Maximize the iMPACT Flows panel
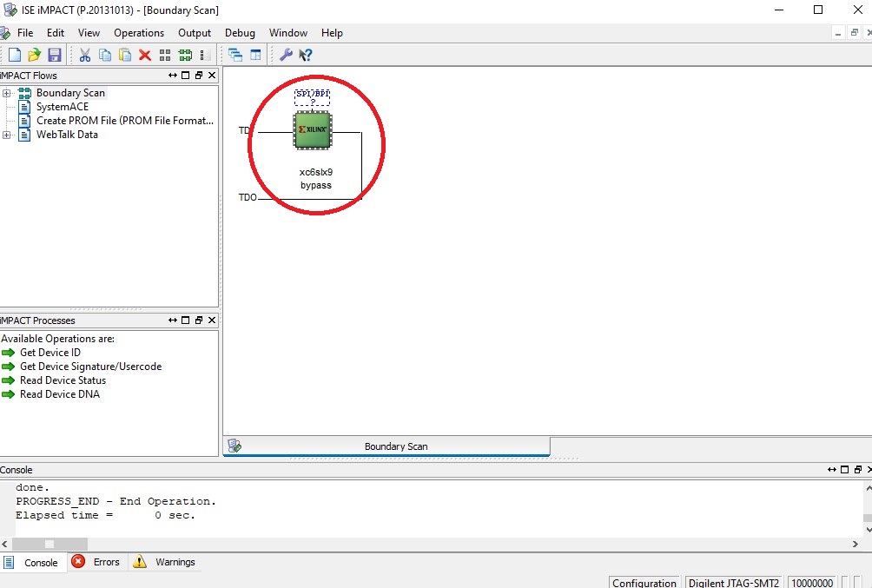Screen dimensions: 872x588 coord(186,75)
